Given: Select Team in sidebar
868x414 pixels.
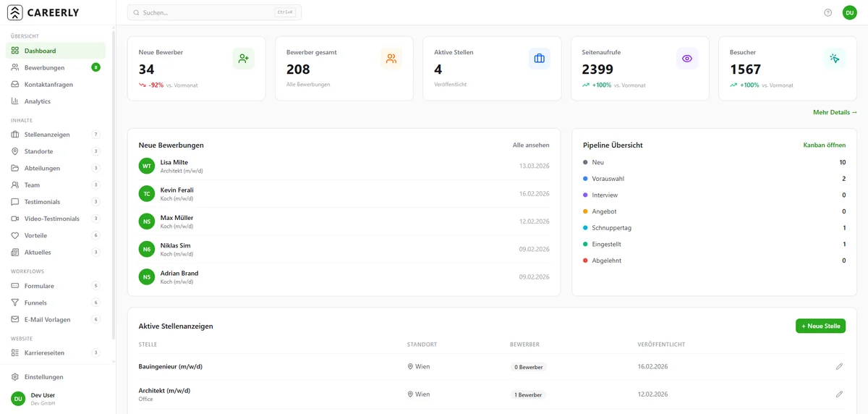Looking at the screenshot, I should pyautogui.click(x=56, y=185).
